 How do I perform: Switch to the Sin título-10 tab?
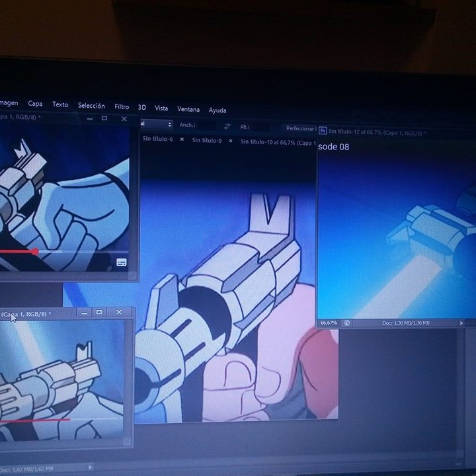[x=278, y=142]
